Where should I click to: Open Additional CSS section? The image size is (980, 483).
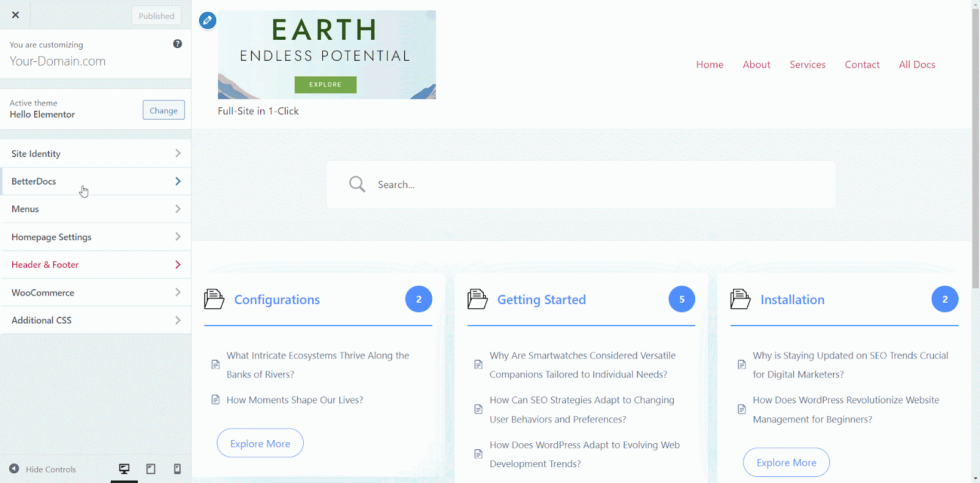point(96,320)
